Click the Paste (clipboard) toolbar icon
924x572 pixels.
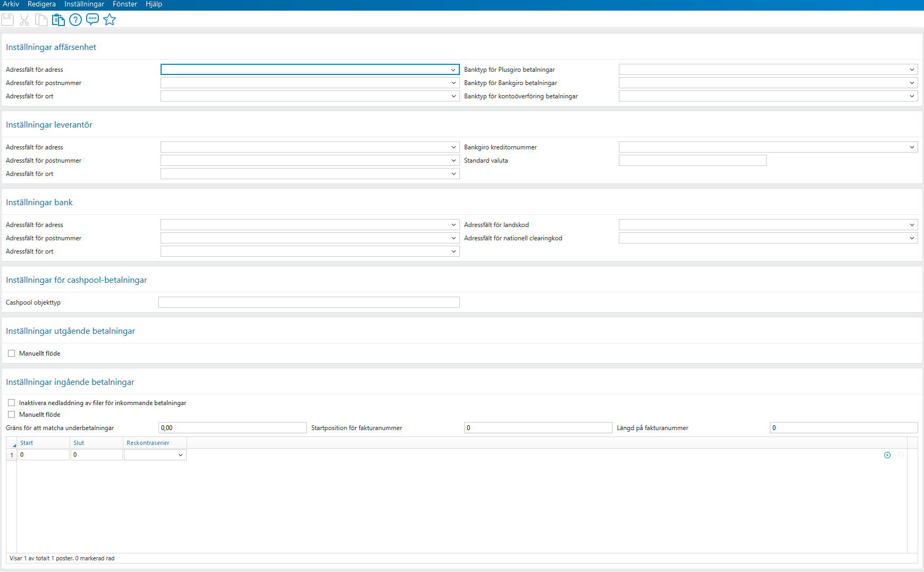coord(58,20)
